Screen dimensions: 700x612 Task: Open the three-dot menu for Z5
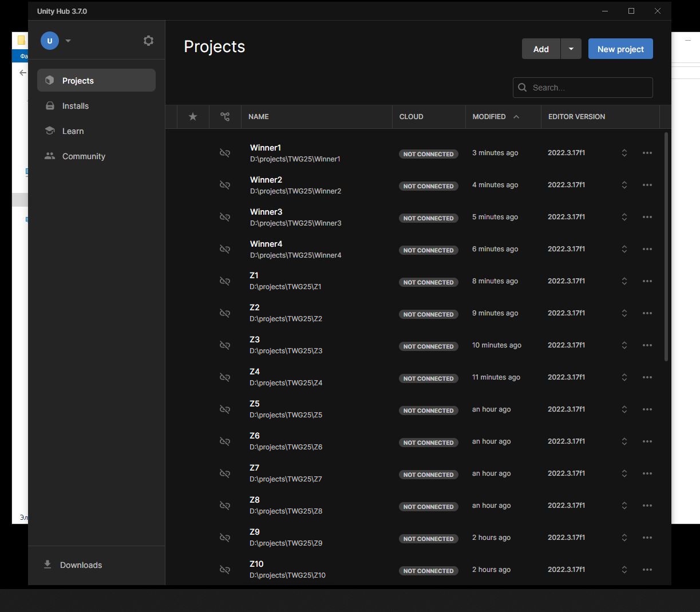(x=647, y=409)
